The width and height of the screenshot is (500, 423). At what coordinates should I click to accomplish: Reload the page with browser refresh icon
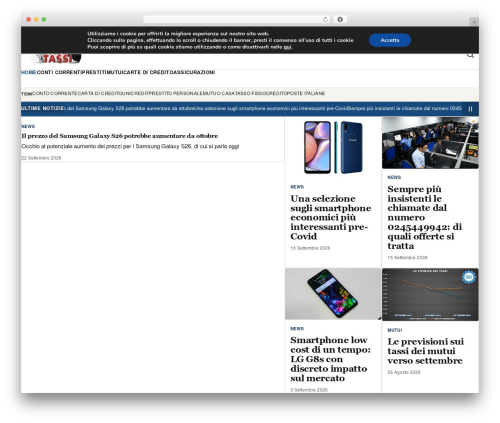pyautogui.click(x=325, y=20)
